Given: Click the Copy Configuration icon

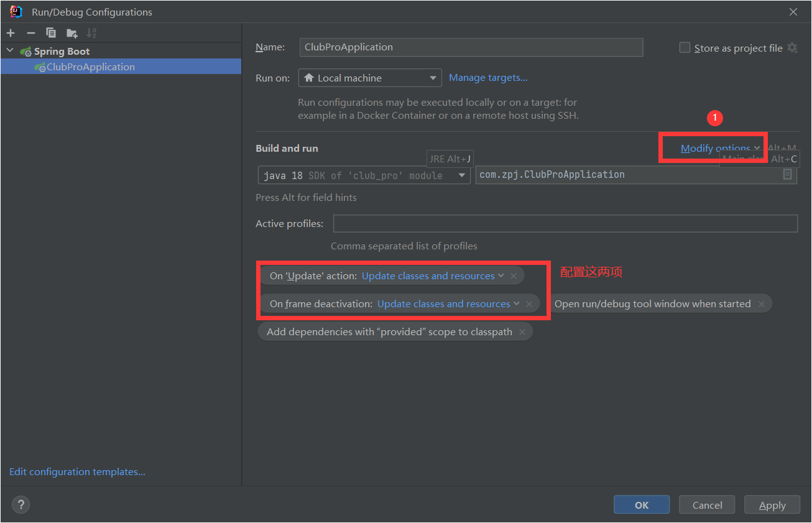Looking at the screenshot, I should (51, 33).
